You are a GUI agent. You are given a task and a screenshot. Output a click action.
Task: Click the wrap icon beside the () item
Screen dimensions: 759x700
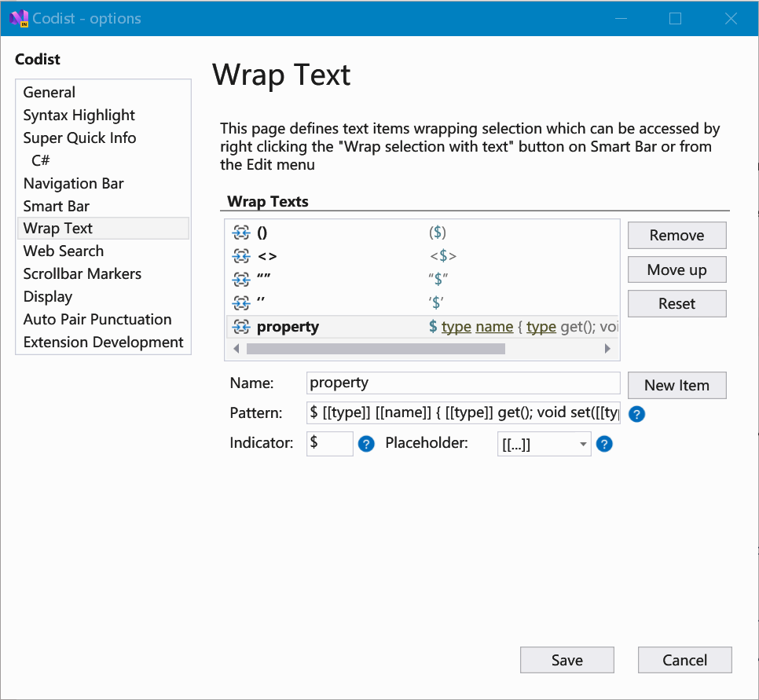click(240, 233)
